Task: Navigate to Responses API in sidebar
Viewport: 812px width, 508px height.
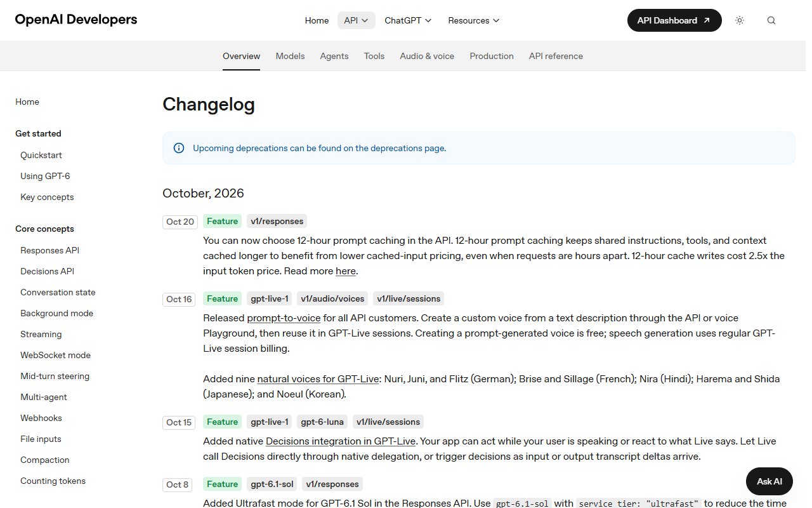Action: click(49, 250)
